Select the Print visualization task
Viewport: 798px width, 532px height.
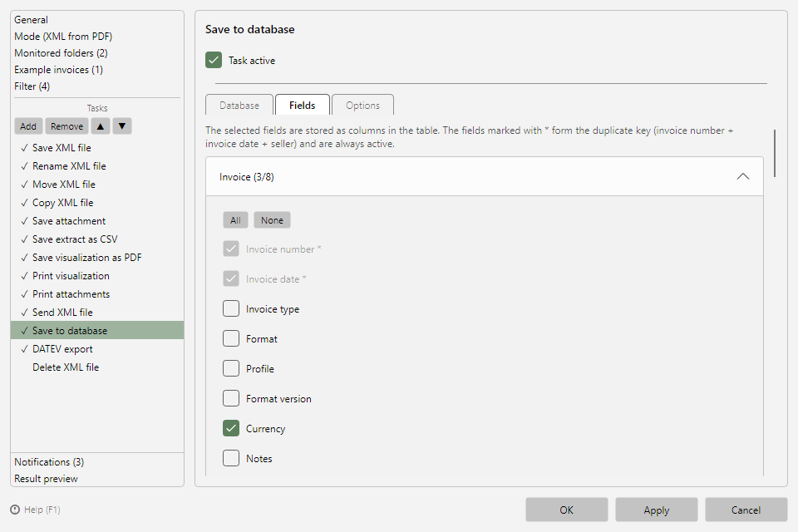click(x=96, y=276)
